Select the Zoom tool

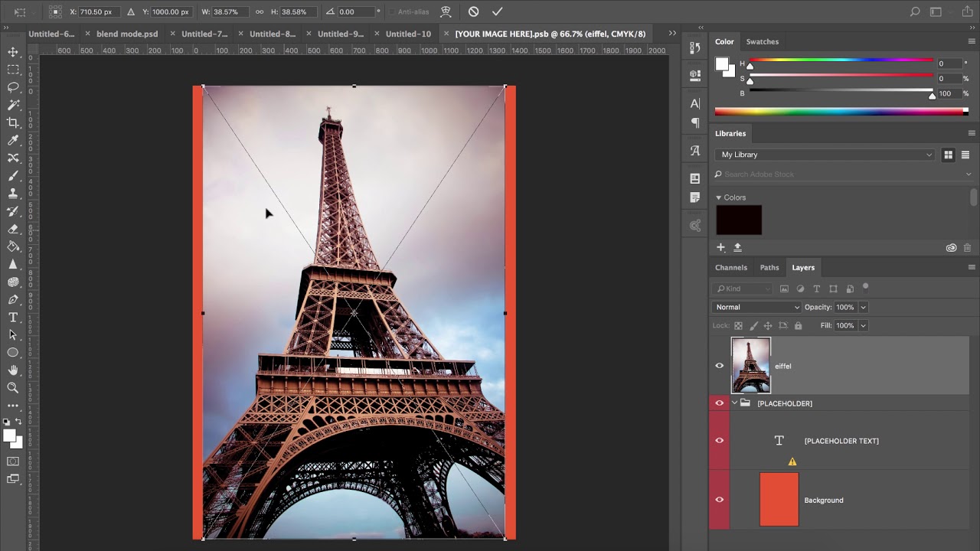coord(13,388)
